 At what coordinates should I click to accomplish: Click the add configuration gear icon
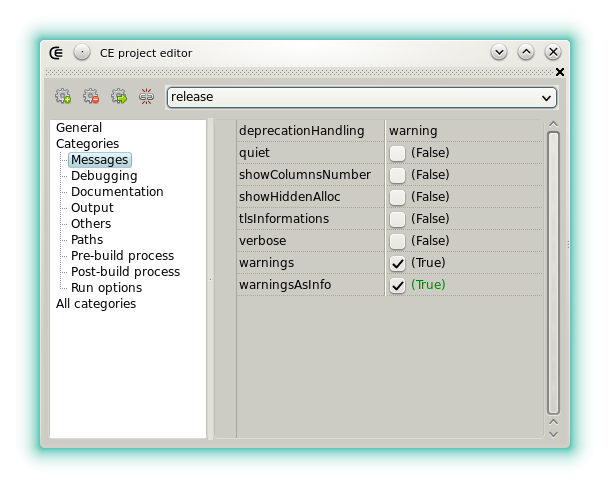click(x=63, y=97)
